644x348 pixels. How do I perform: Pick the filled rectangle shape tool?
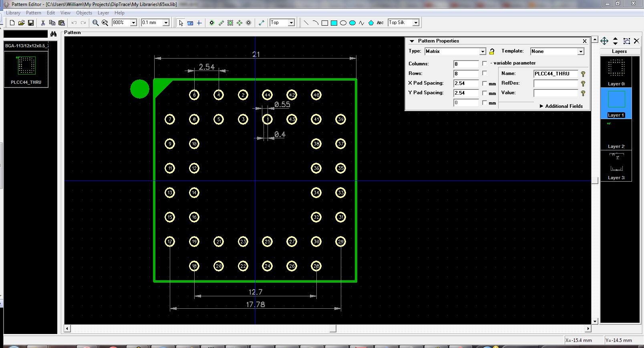(334, 23)
